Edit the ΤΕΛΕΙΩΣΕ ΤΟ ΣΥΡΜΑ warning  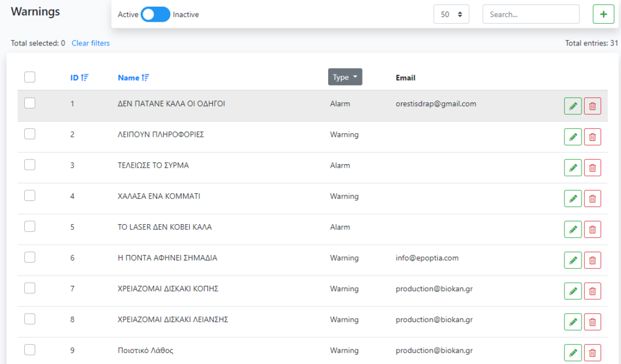tap(572, 168)
